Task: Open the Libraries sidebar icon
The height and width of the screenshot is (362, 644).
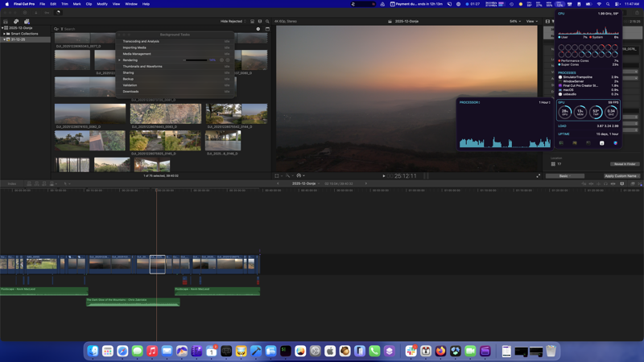Action: tap(6, 22)
